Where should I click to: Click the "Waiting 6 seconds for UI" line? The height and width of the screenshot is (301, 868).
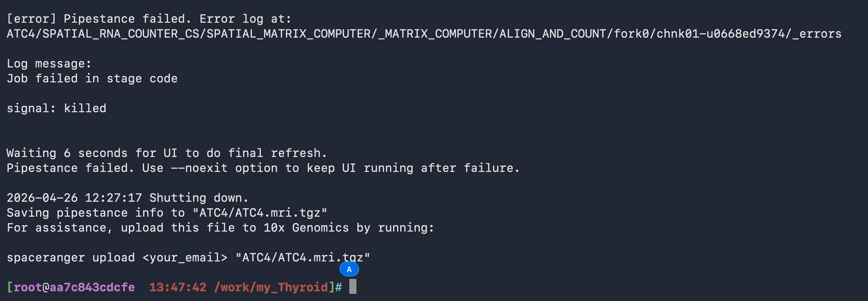click(167, 153)
